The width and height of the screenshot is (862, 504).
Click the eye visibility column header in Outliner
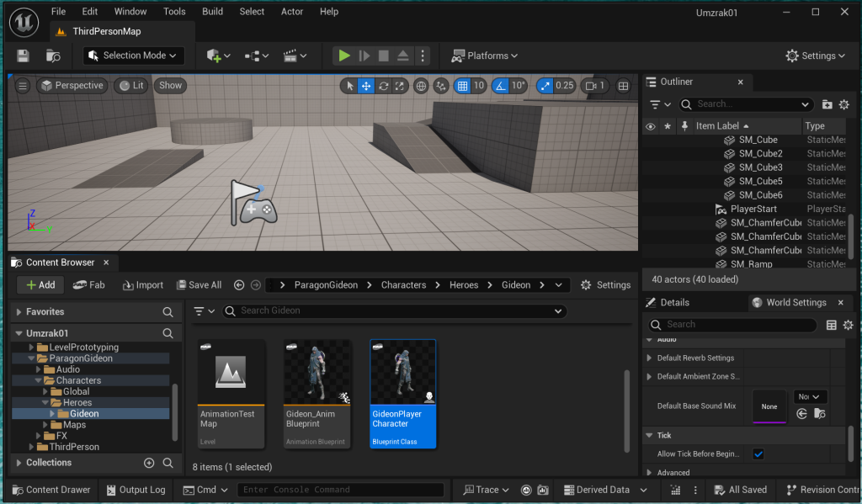pos(651,126)
